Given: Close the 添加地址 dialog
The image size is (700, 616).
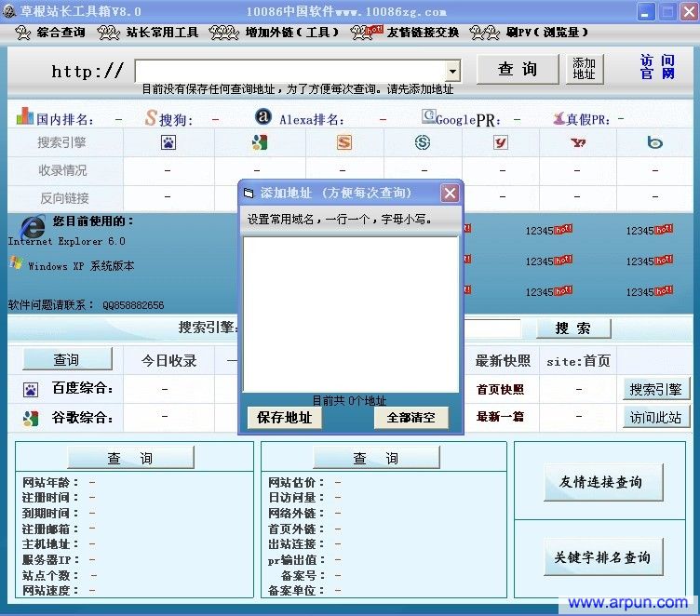Looking at the screenshot, I should [450, 193].
